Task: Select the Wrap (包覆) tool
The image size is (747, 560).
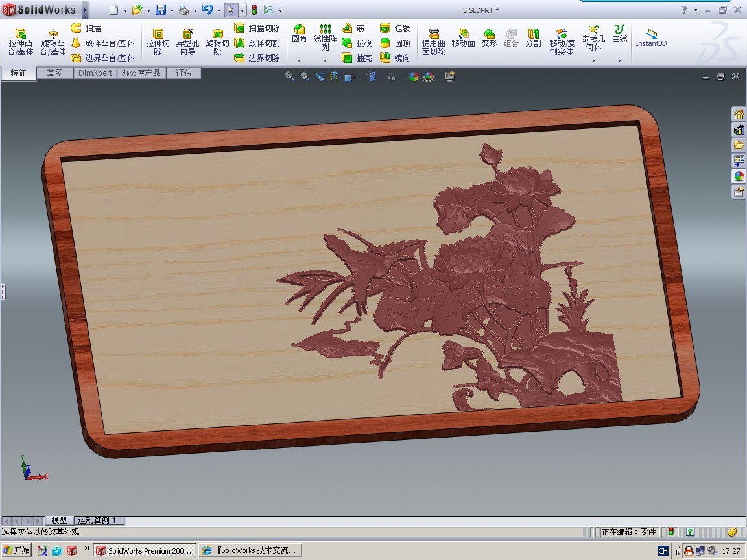Action: [396, 28]
